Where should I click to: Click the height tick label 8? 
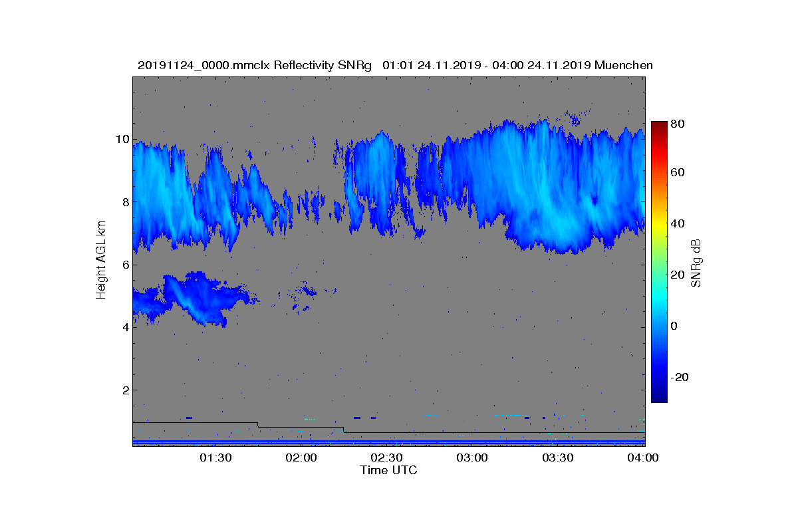[125, 202]
